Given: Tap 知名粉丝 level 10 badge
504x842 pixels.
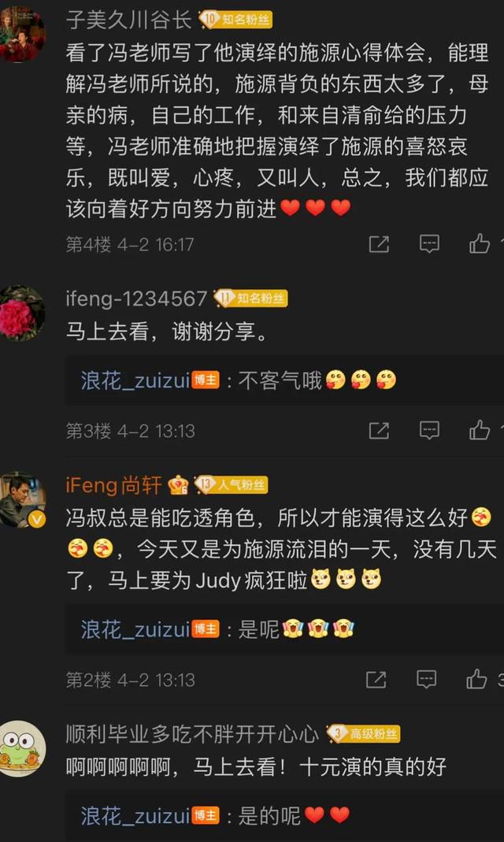Looking at the screenshot, I should pos(236,20).
